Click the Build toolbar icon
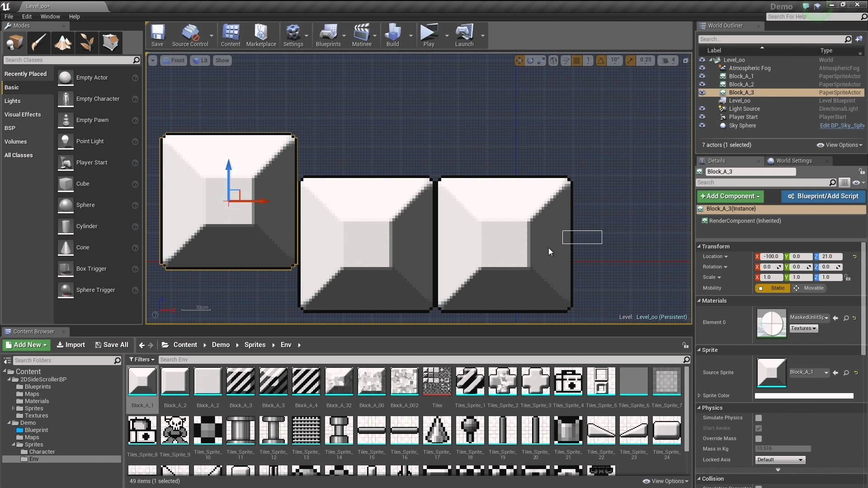This screenshot has width=868, height=488. pos(392,35)
